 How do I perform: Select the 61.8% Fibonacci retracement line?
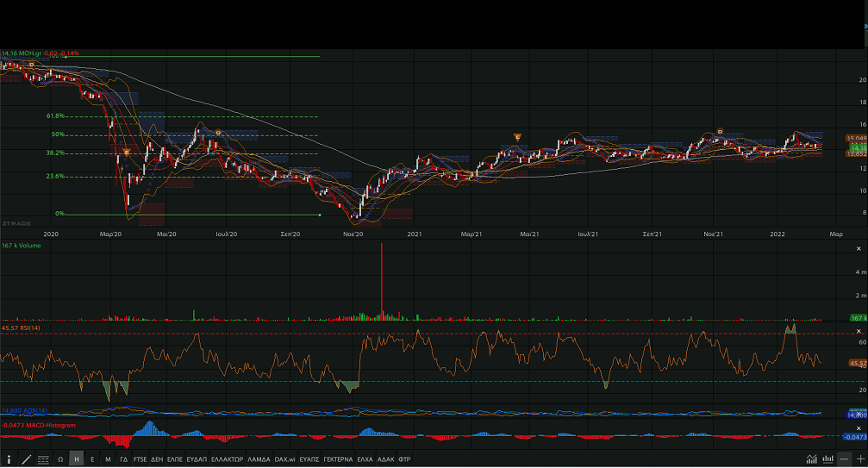[x=172, y=116]
